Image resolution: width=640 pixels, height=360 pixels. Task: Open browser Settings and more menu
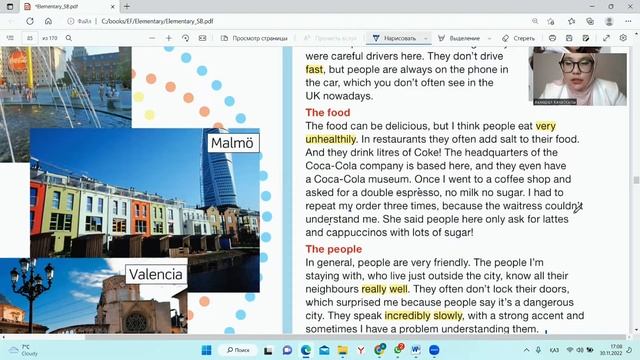point(628,21)
